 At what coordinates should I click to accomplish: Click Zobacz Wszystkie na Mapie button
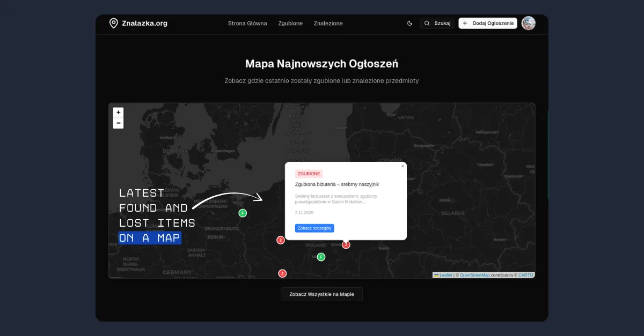pos(322,294)
